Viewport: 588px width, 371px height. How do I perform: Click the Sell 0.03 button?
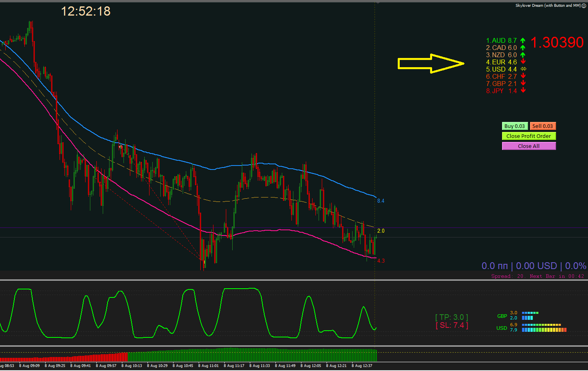click(543, 126)
